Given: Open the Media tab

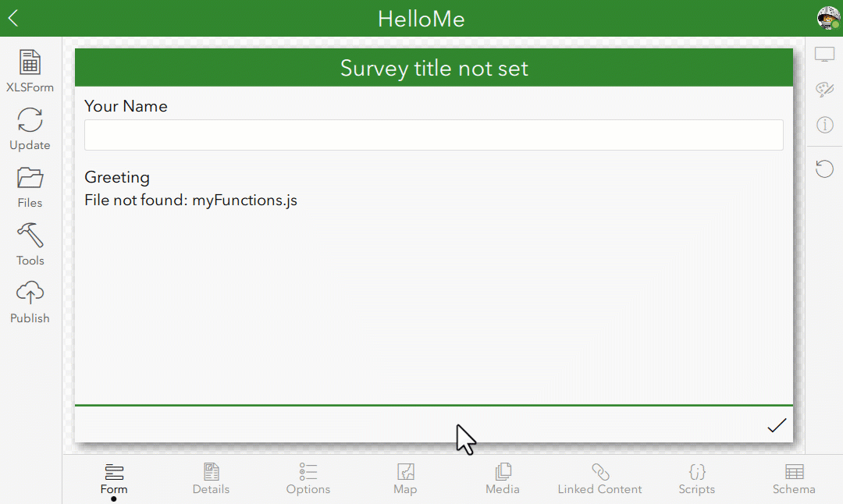Looking at the screenshot, I should (502, 477).
